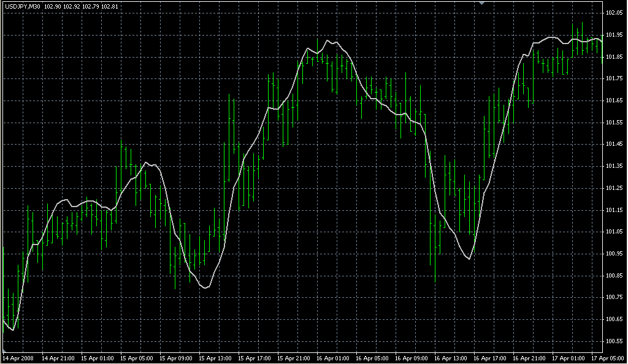Viewport: 628px width, 364px height.
Task: Click the 14 Apr 21:00 time label
Action: pos(58,357)
